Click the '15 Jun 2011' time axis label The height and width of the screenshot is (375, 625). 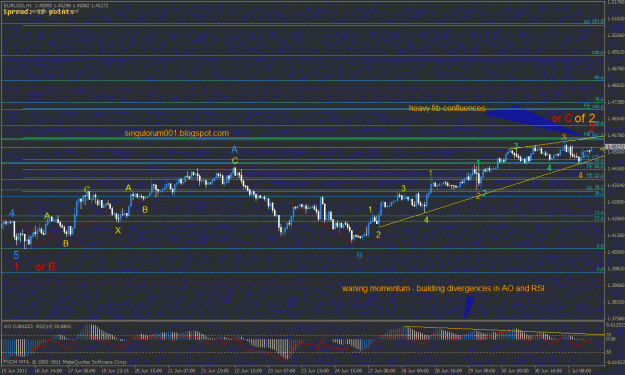coord(15,371)
